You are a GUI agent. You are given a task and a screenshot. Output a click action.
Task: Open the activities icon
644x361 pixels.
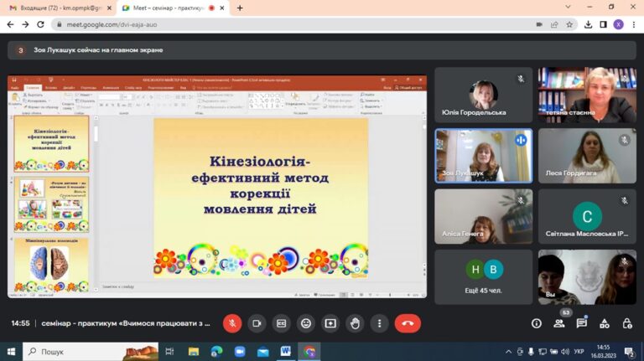pyautogui.click(x=605, y=323)
